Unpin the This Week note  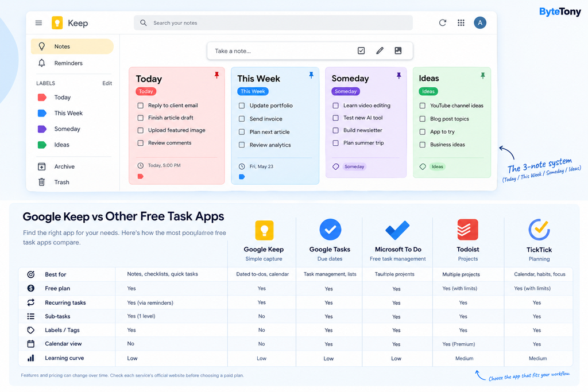pos(311,75)
